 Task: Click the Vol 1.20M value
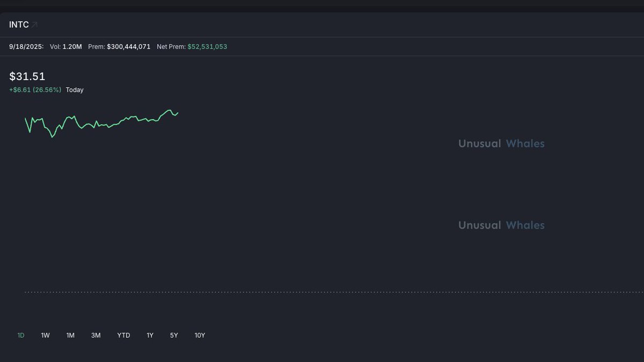coord(72,47)
